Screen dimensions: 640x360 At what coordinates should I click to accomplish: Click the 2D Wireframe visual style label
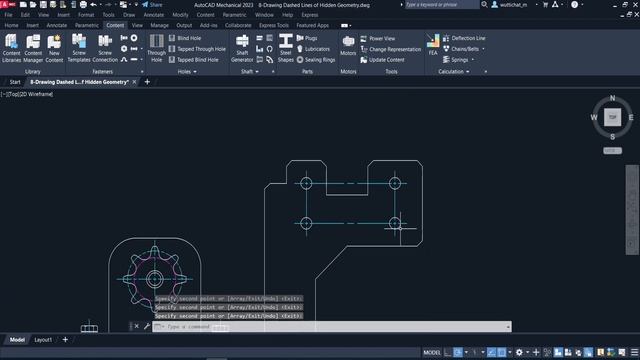point(36,94)
